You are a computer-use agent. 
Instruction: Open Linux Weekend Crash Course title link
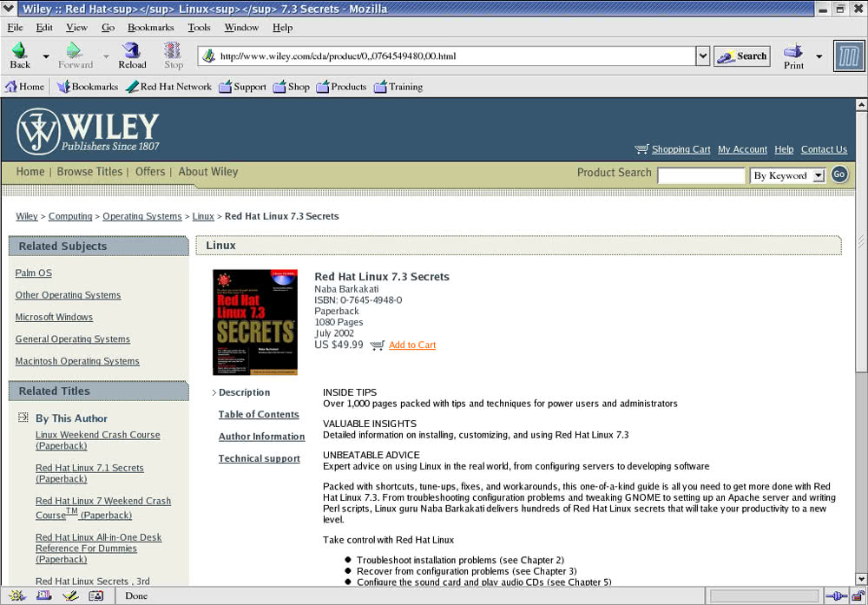97,441
